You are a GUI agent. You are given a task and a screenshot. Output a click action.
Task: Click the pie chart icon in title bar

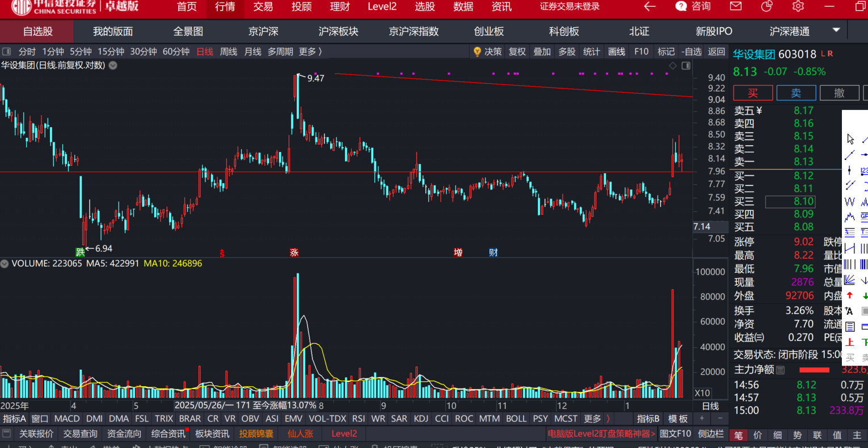pos(767,6)
